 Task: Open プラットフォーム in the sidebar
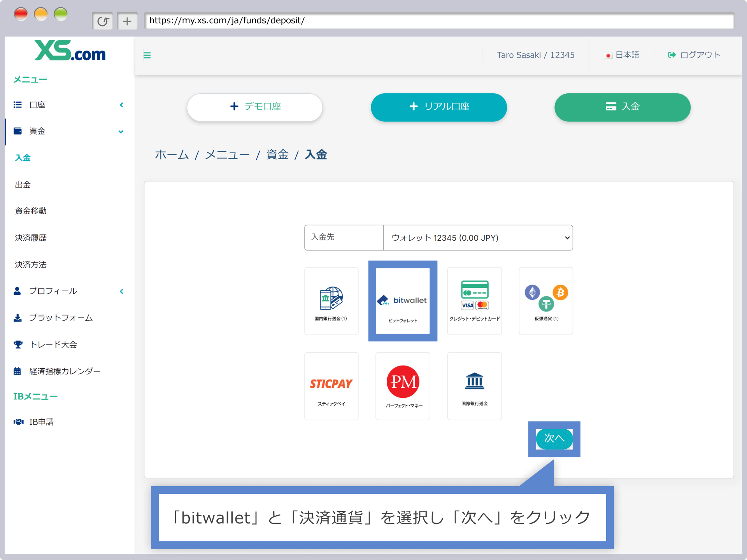tap(61, 318)
